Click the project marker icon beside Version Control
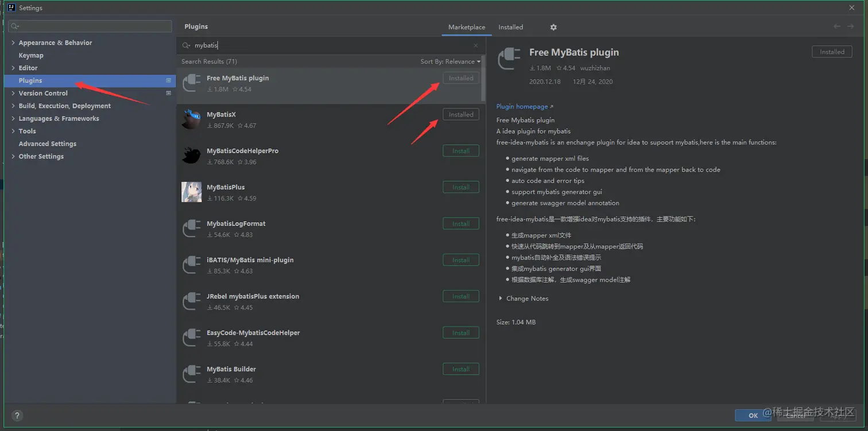This screenshot has height=431, width=868. point(169,93)
